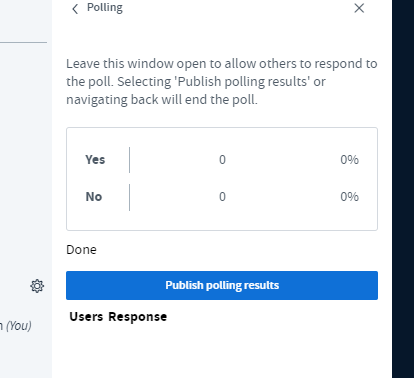Open settings via the gear icon
This screenshot has height=378, width=414.
point(37,286)
